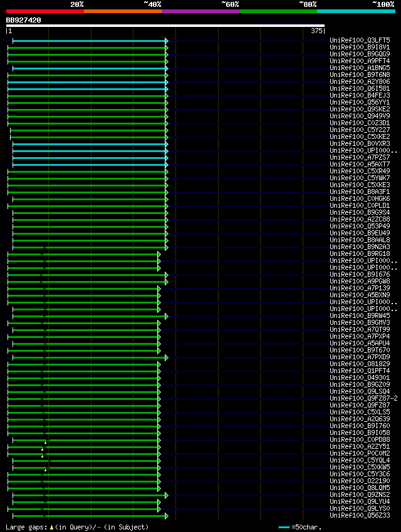Open hit UniRef100_Q3LFT5
This screenshot has height=532, width=401.
click(x=360, y=41)
